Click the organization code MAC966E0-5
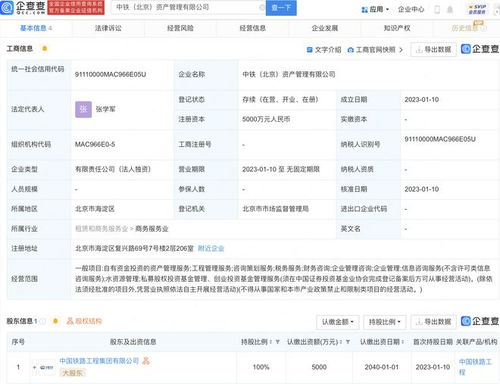Viewport: 500px width, 384px height. 95,144
